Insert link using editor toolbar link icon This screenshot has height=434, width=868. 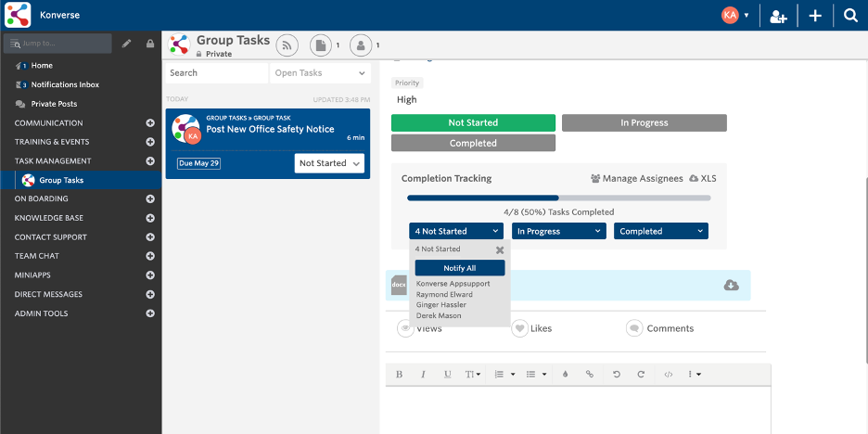(x=589, y=375)
